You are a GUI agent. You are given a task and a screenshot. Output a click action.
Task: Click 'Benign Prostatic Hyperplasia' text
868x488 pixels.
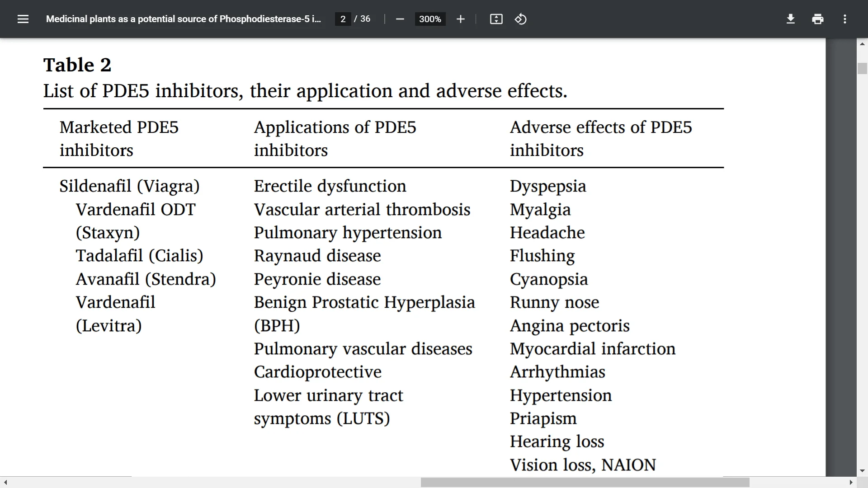click(364, 302)
